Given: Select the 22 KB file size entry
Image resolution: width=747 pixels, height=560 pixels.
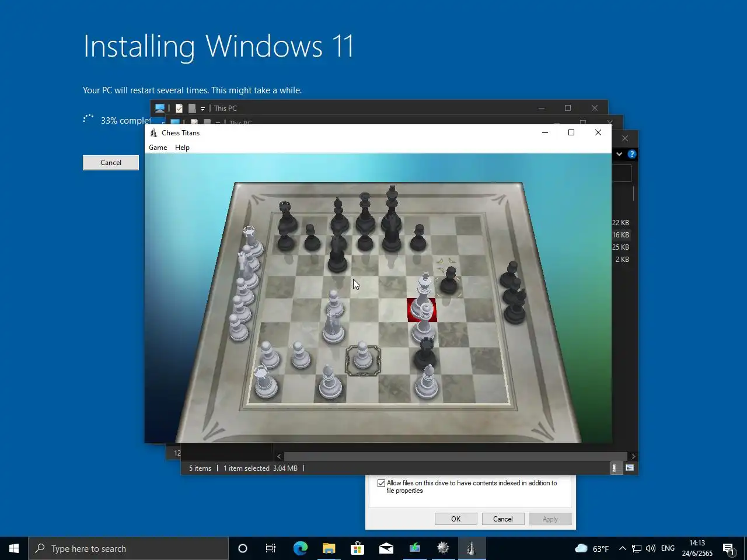Looking at the screenshot, I should (620, 223).
